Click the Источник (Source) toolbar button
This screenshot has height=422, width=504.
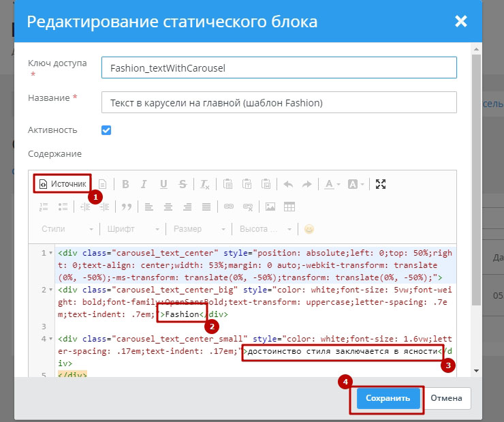coord(63,184)
